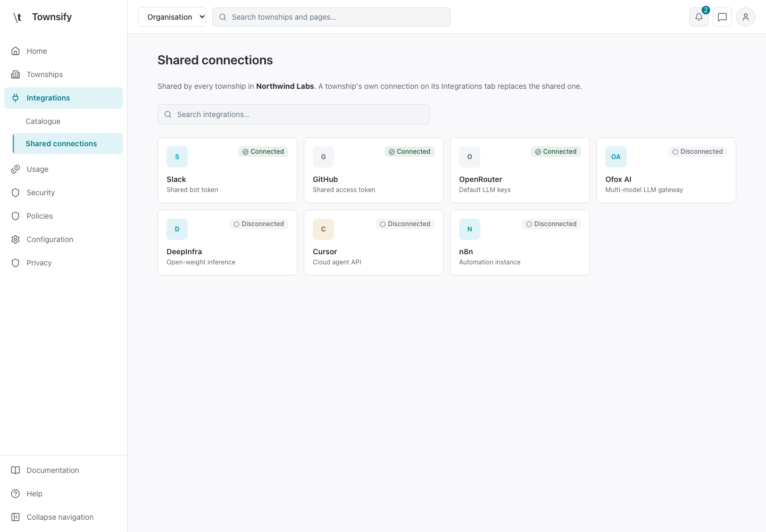
Task: Click the Connected badge on OpenRouter card
Action: (x=556, y=152)
